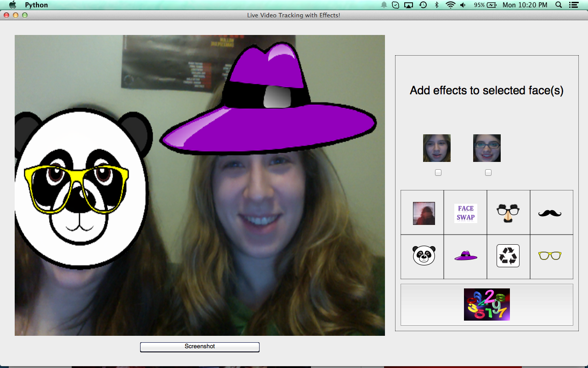
Task: Apply the black mustache effect
Action: 550,213
